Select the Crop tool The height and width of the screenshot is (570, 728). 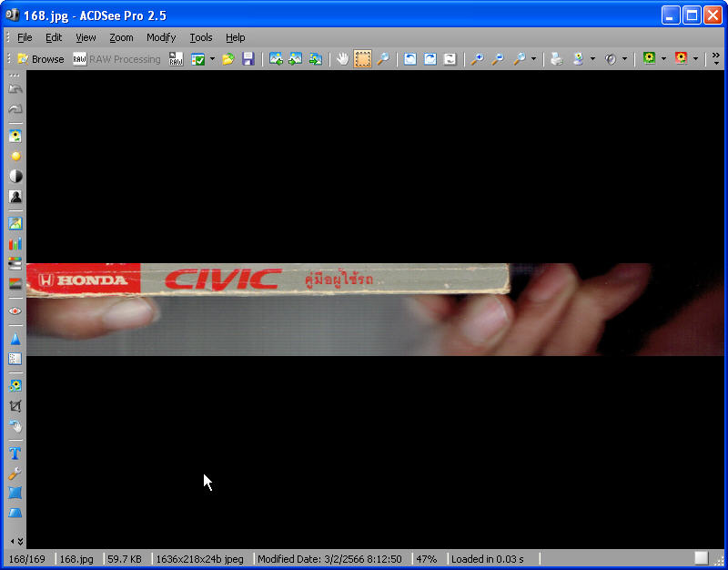(15, 406)
